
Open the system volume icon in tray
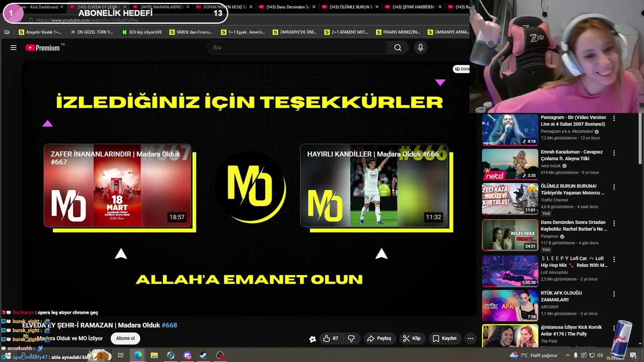pyautogui.click(x=600, y=355)
